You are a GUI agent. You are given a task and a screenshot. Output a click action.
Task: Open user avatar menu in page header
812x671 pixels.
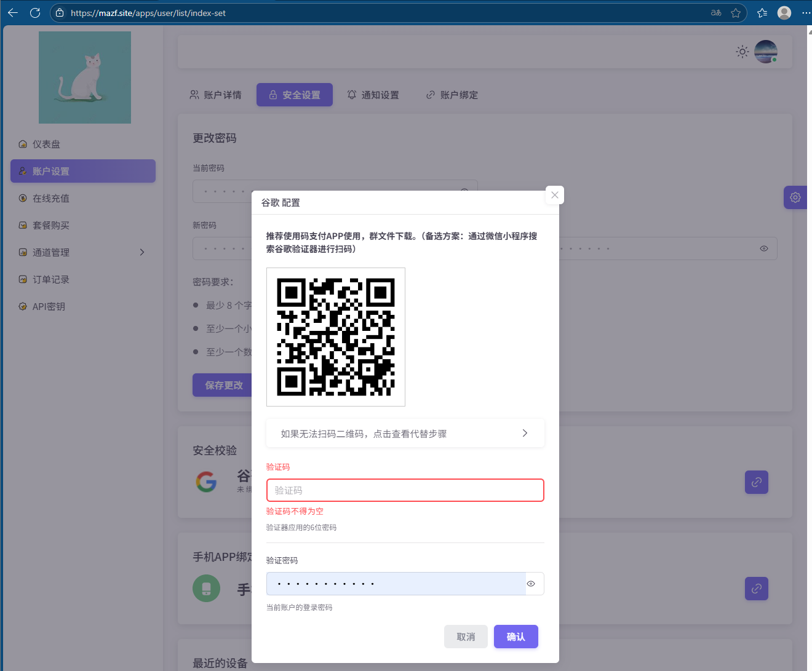point(766,52)
